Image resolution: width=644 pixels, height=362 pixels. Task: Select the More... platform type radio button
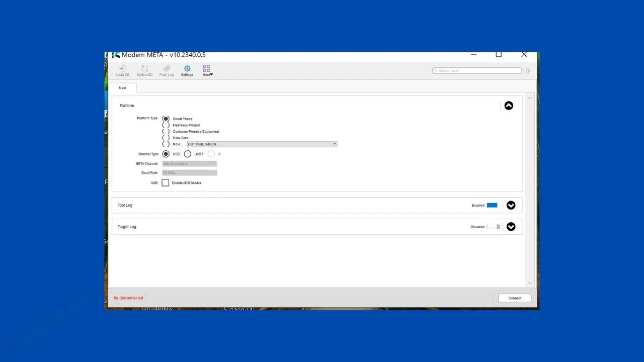point(166,144)
